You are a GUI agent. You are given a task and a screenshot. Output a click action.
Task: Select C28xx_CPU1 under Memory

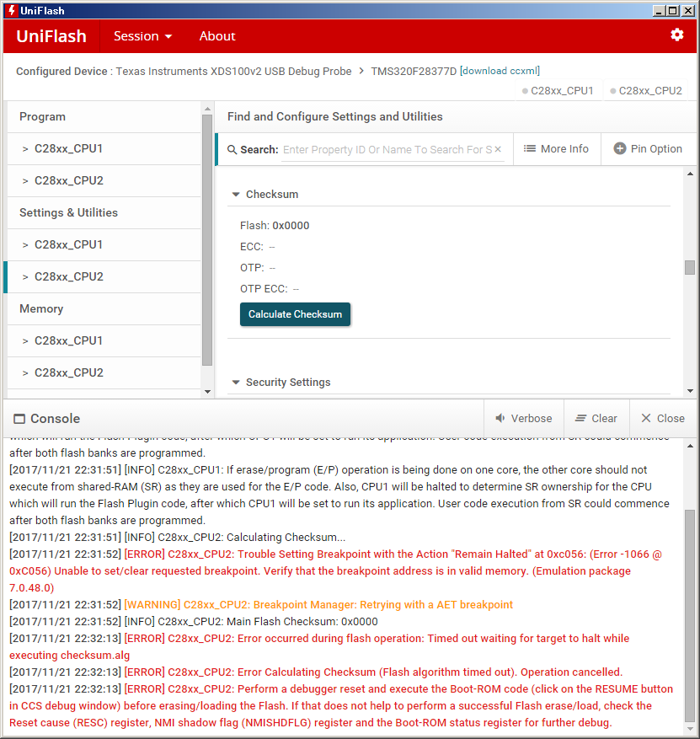coord(104,340)
